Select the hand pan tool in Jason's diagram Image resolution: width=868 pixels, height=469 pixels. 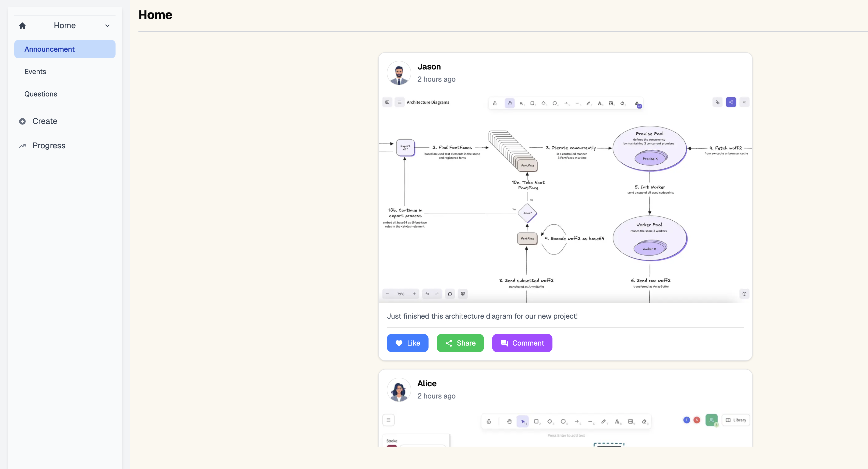[x=509, y=103]
